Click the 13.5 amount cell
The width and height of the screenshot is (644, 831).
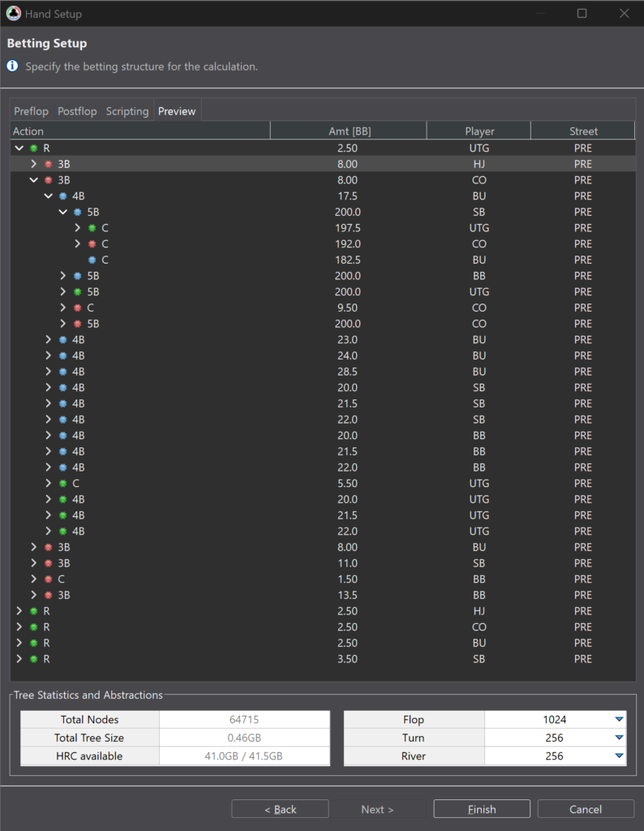pyautogui.click(x=347, y=595)
